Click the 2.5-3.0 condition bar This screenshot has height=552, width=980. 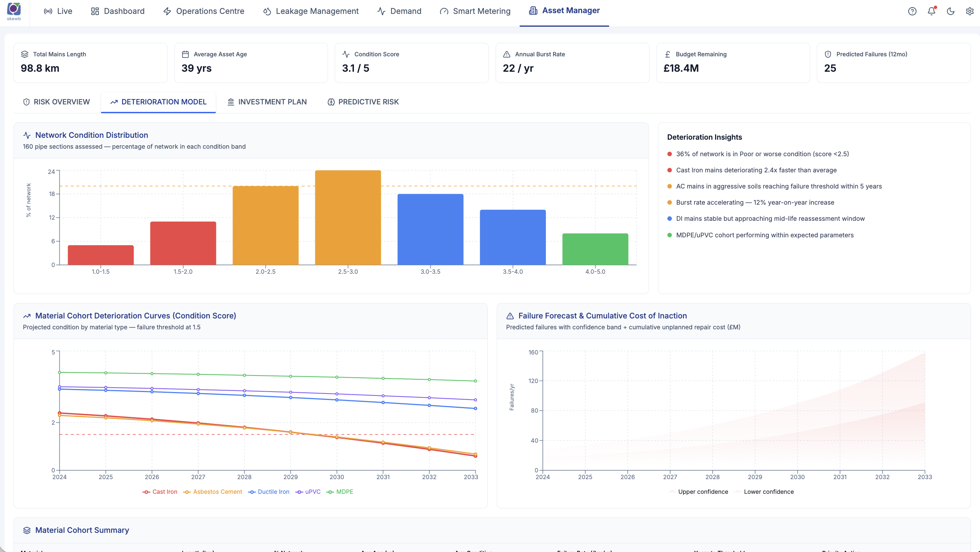(348, 217)
